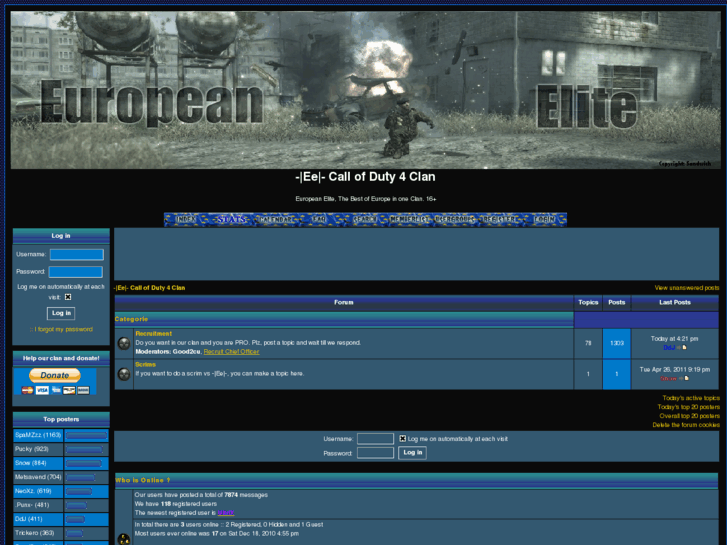This screenshot has height=545, width=727.
Task: Open top poster Snow (884)
Action: [31, 463]
